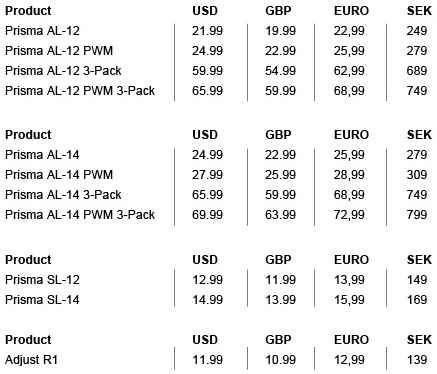Click the first table's USD column header
The height and width of the screenshot is (374, 437).
coord(205,11)
